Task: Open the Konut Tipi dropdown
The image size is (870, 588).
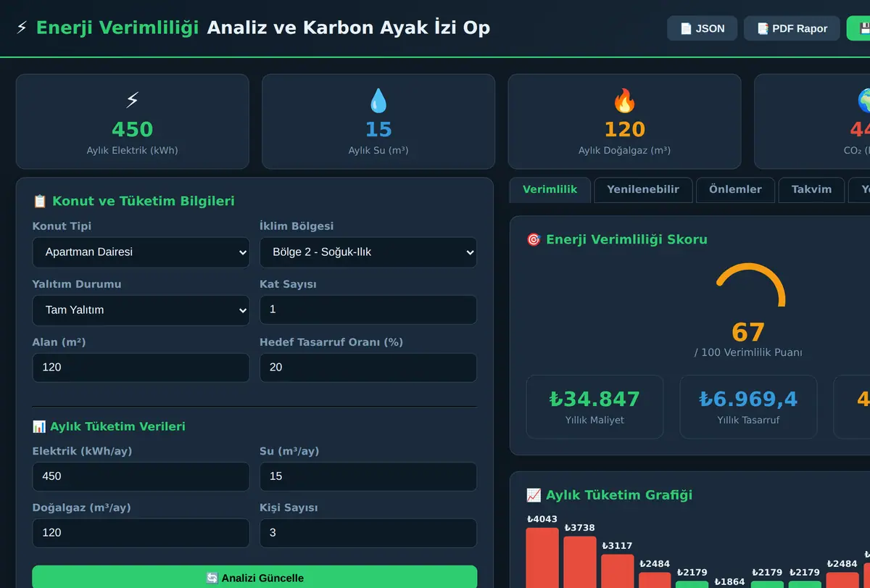Action: [x=141, y=252]
